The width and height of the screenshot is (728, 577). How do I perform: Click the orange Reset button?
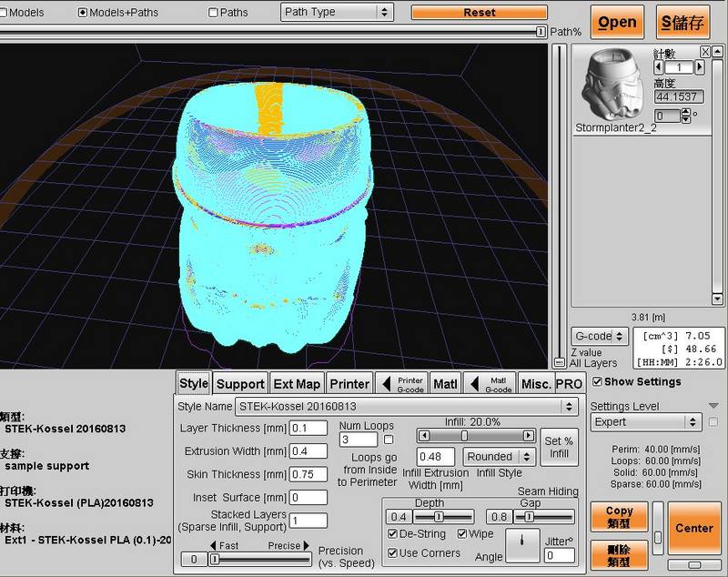[x=480, y=13]
